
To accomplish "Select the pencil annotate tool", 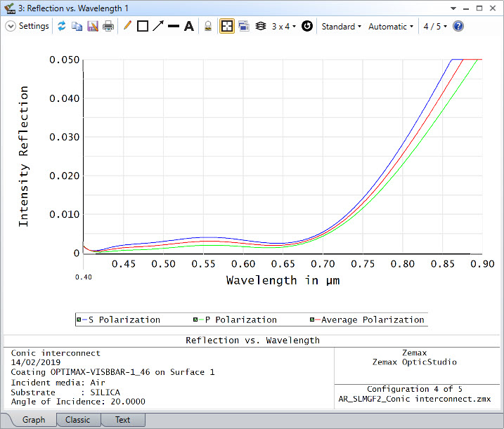I will (127, 26).
